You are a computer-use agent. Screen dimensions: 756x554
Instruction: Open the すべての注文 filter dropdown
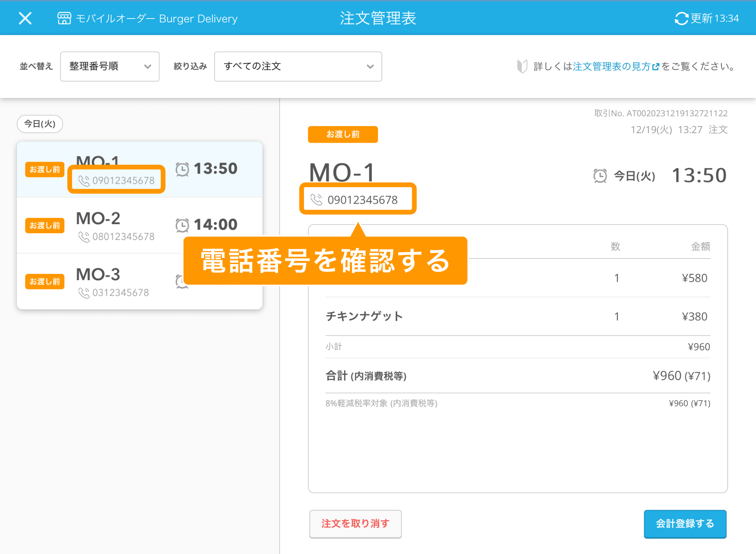298,66
